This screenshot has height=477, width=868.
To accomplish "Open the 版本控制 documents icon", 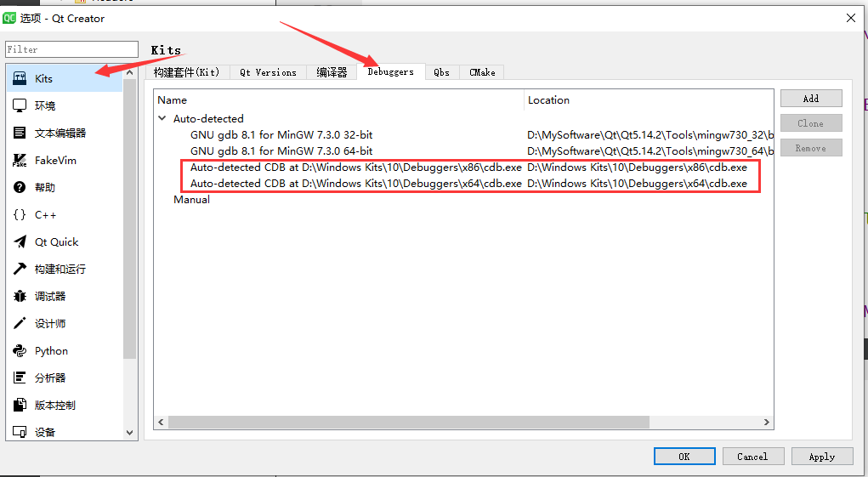I will pos(20,405).
